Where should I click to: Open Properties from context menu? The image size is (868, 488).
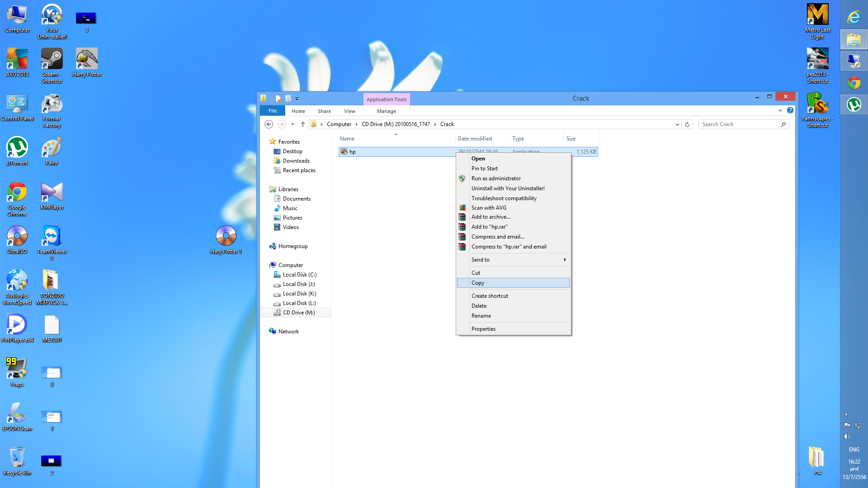pyautogui.click(x=483, y=329)
